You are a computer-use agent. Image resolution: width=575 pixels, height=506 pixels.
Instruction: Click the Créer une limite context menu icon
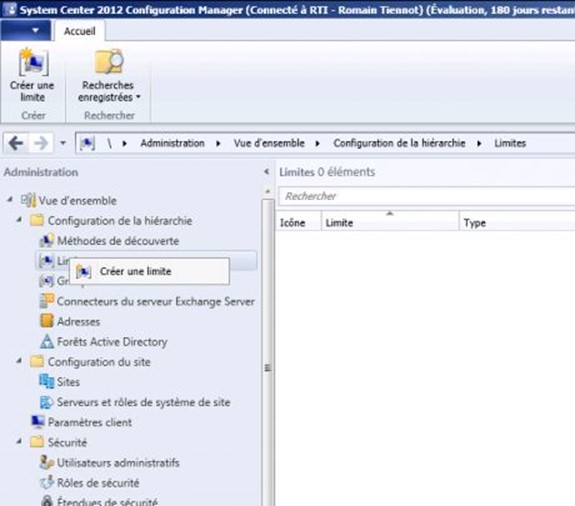[84, 272]
